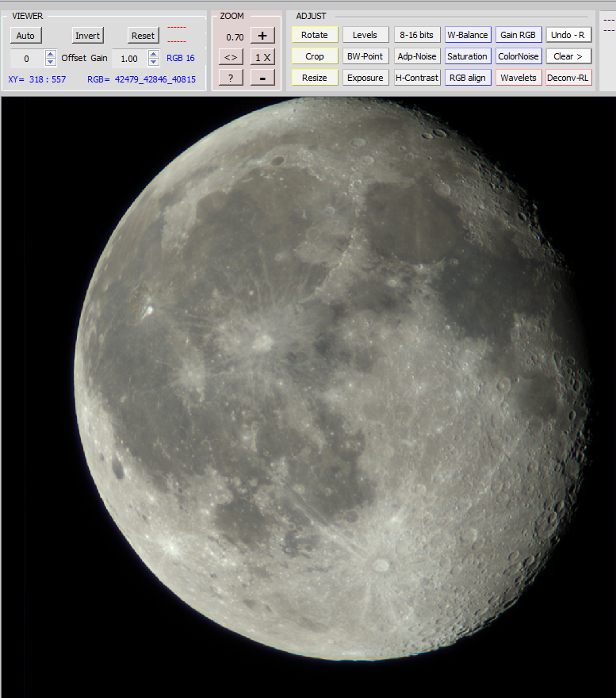The height and width of the screenshot is (698, 616).
Task: Click the Reset viewer button
Action: 143,36
